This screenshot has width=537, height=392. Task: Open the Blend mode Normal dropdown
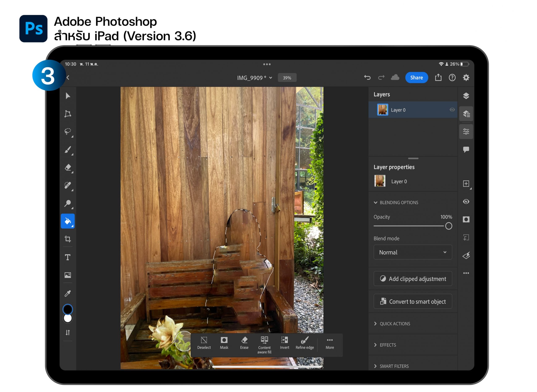(x=413, y=252)
